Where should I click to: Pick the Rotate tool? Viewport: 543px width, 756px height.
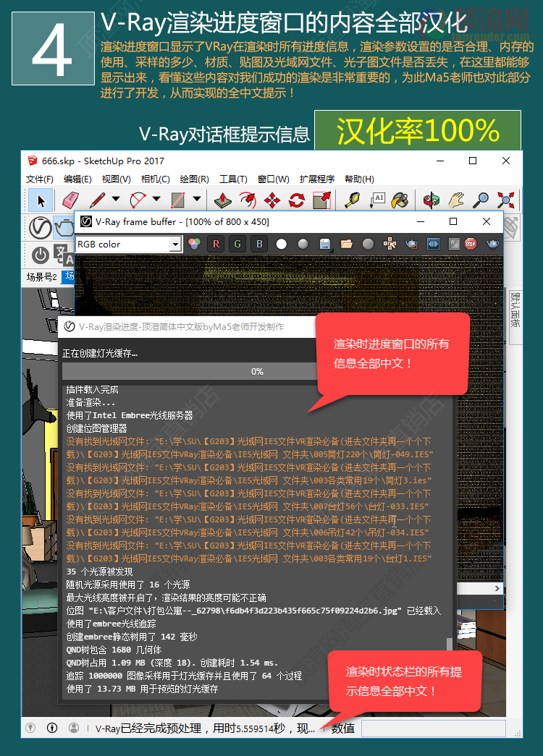[297, 200]
